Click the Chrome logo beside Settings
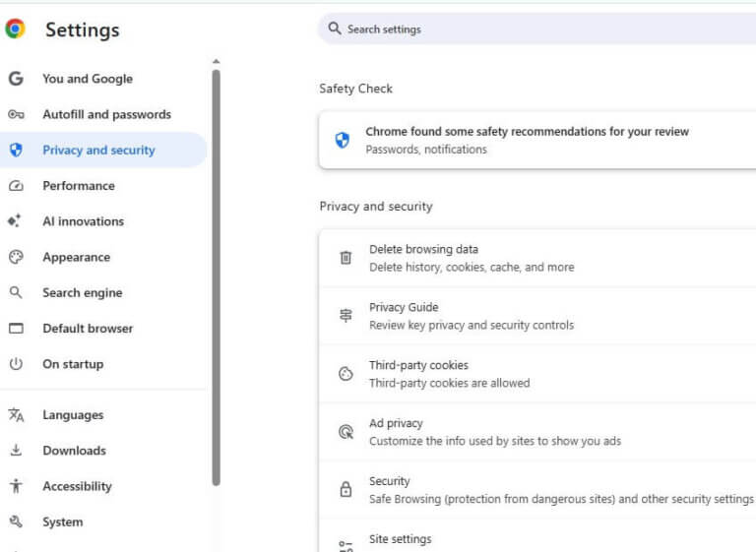 (x=15, y=30)
